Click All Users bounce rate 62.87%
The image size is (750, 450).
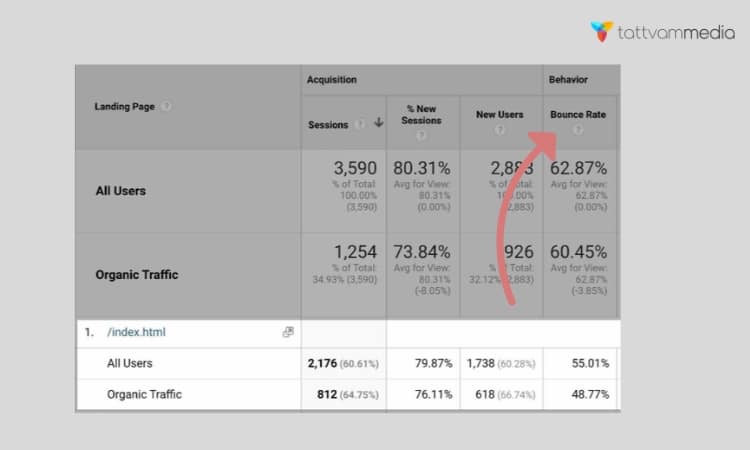click(x=578, y=168)
